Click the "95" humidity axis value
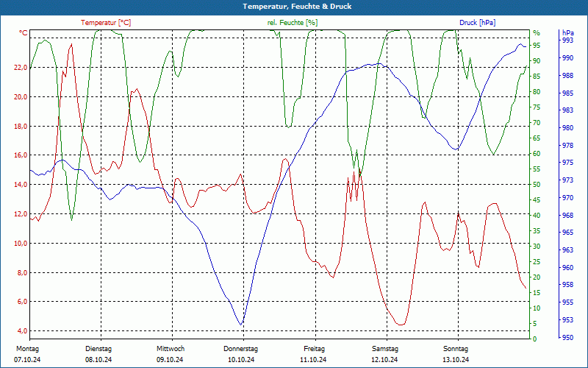This screenshot has width=588, height=368. 537,46
